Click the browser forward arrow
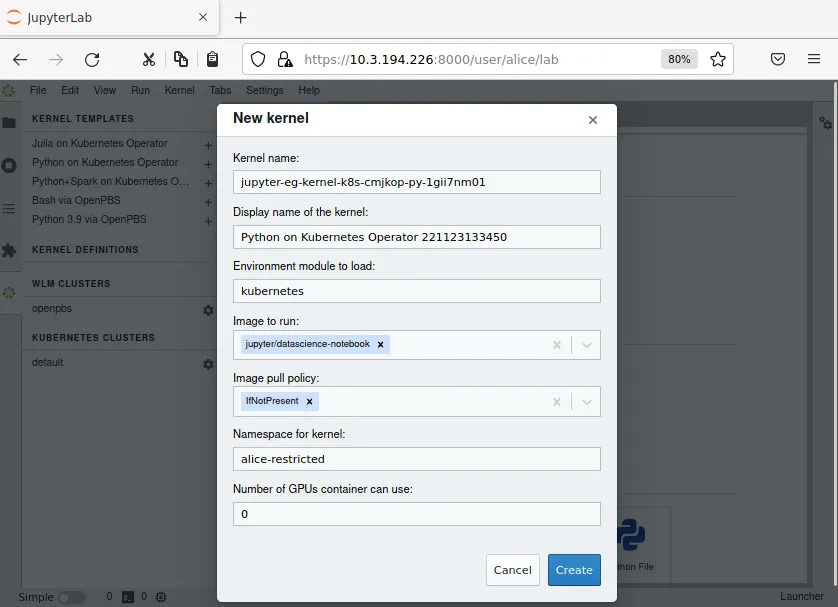Image resolution: width=838 pixels, height=607 pixels. click(x=56, y=59)
